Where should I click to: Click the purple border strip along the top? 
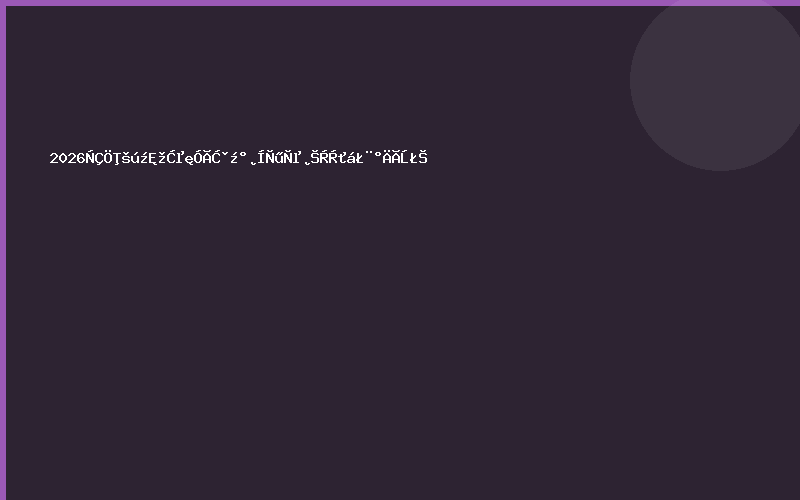400,3
